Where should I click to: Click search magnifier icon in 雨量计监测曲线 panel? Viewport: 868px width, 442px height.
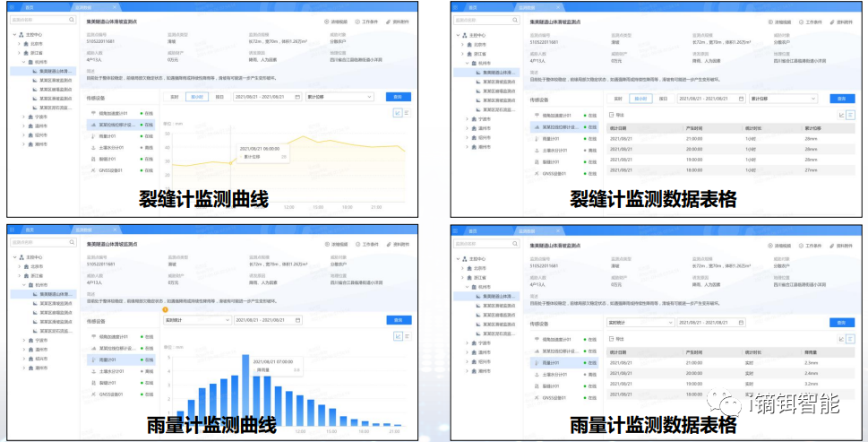pyautogui.click(x=71, y=243)
